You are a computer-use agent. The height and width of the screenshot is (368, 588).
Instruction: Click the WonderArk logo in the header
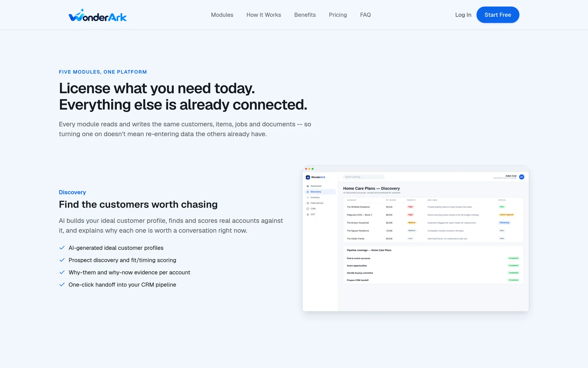97,15
